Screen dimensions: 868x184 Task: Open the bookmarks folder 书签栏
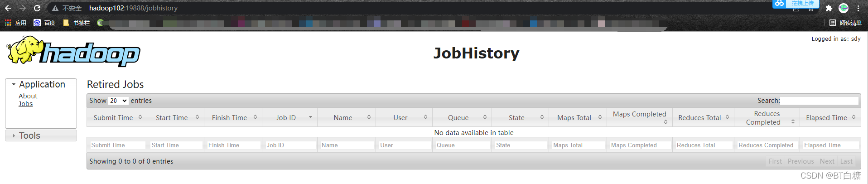[x=77, y=23]
